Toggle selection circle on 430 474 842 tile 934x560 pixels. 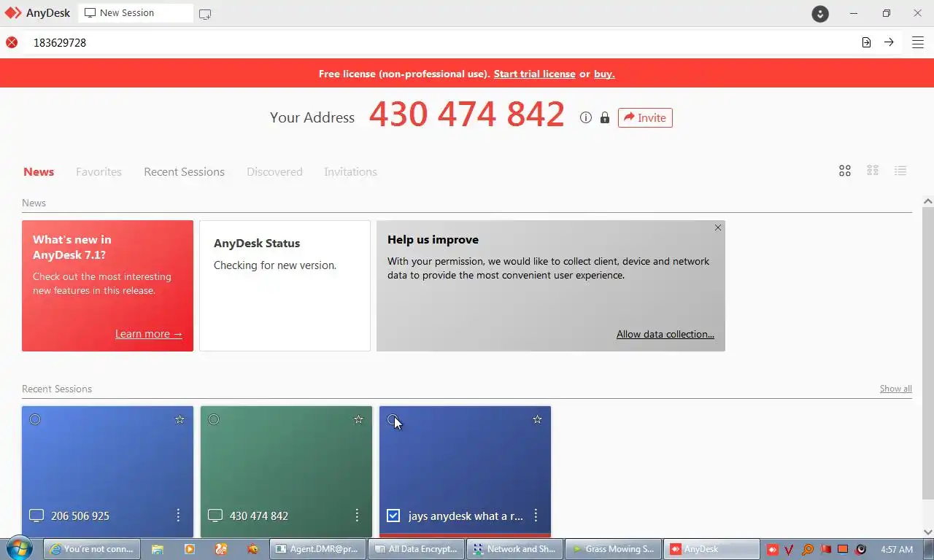pyautogui.click(x=214, y=419)
